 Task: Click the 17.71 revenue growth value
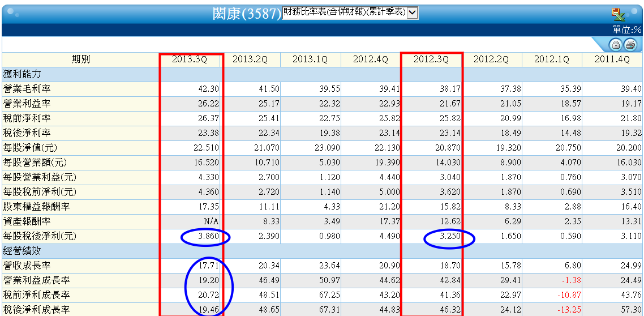pyautogui.click(x=208, y=266)
